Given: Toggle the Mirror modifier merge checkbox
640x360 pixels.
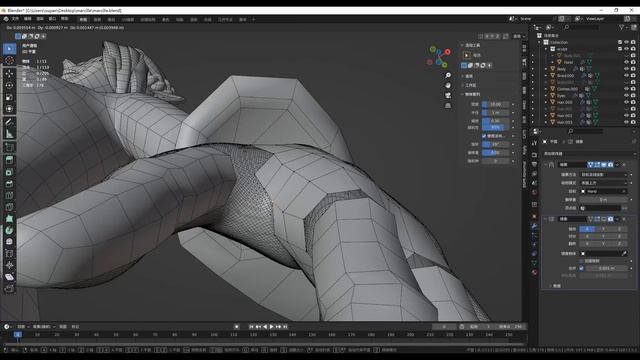Looking at the screenshot, I should click(x=582, y=268).
